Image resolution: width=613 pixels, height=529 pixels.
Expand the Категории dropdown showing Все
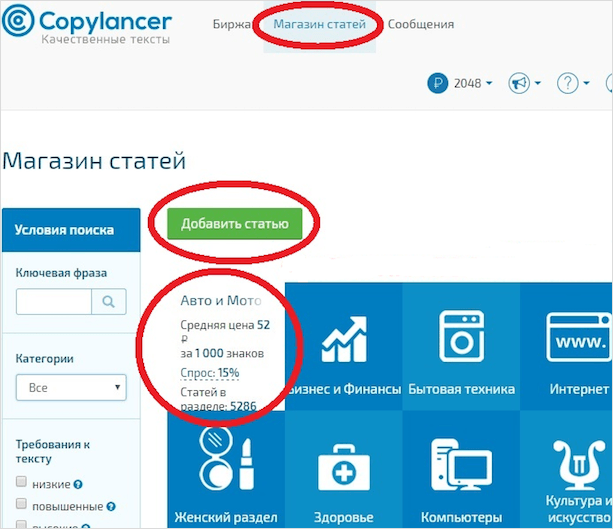(70, 387)
